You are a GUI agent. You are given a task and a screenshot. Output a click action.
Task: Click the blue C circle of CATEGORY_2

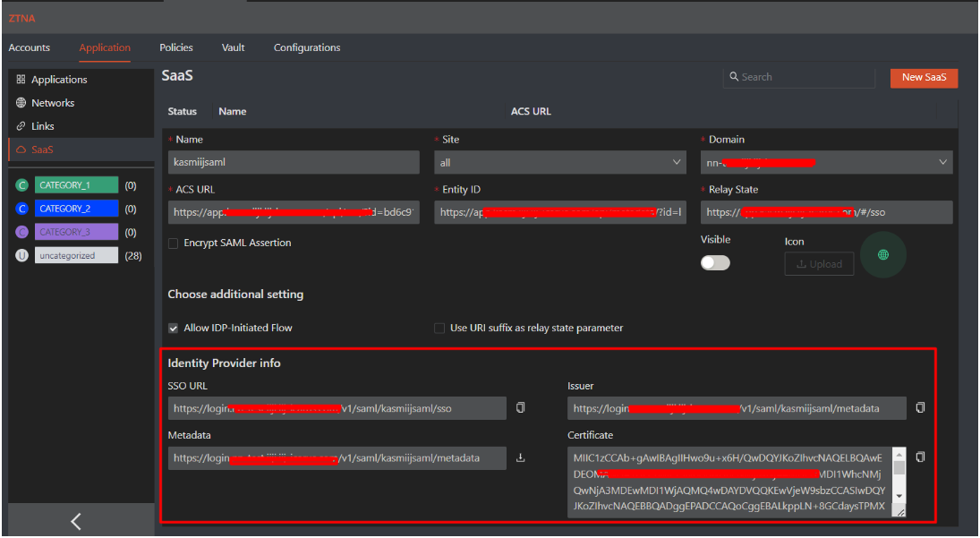21,209
